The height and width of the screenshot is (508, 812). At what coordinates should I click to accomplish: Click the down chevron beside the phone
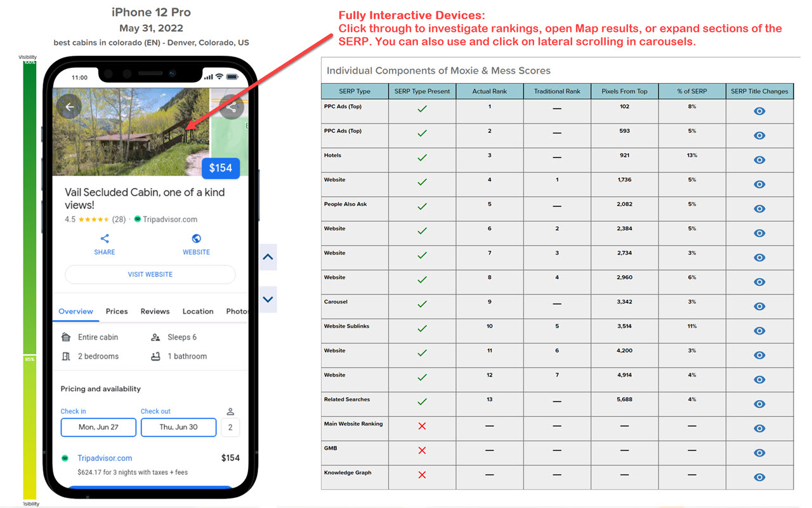pyautogui.click(x=268, y=299)
